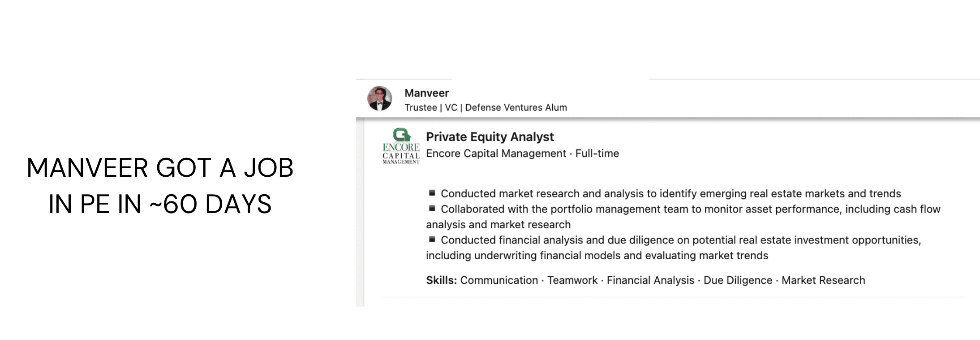Click the bullet before 'Conducted market research'
Screen dimensions: 980x340
click(x=432, y=193)
